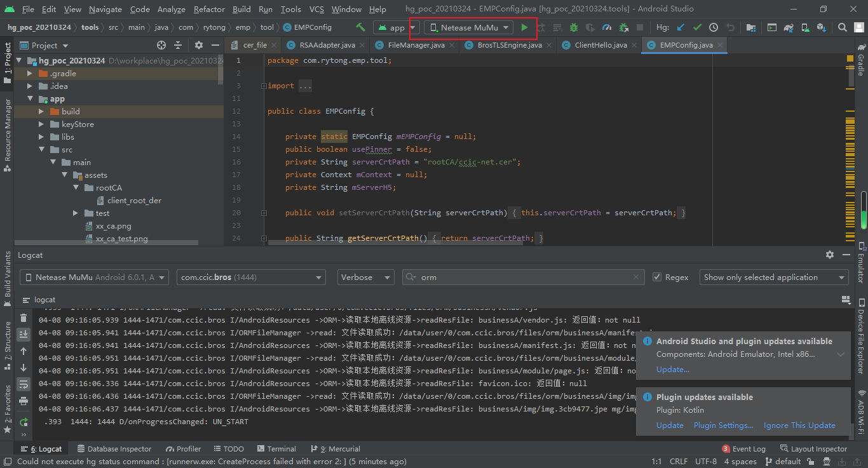Click the Ignore This Update link

(x=799, y=425)
